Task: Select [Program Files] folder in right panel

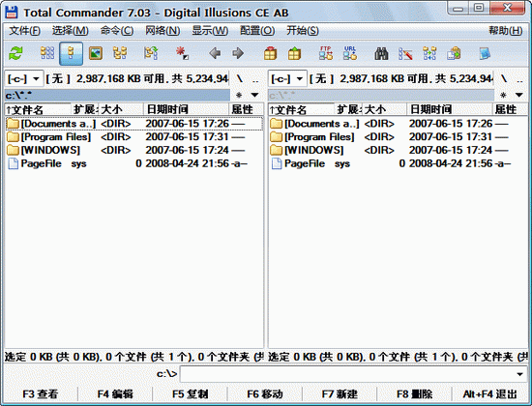Action: (x=398, y=137)
